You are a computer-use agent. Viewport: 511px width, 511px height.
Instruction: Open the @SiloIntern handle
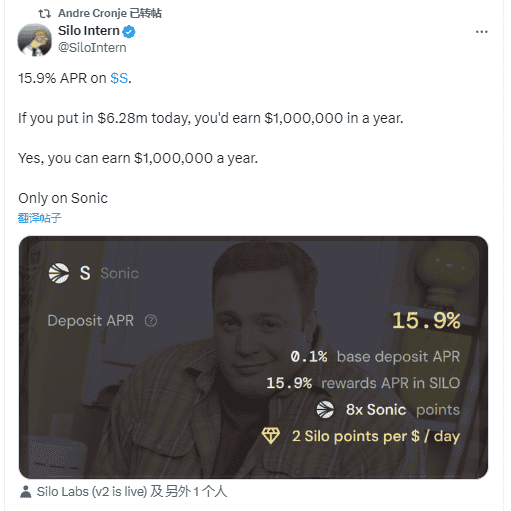[92, 48]
